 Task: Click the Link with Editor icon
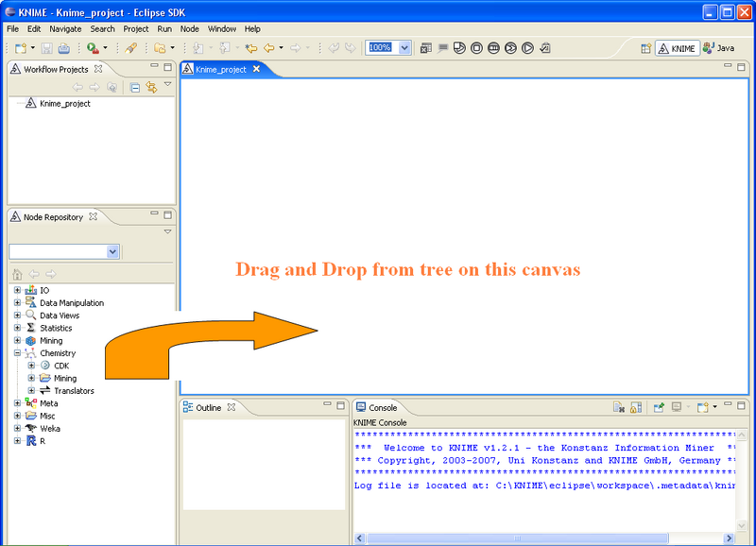coord(151,87)
